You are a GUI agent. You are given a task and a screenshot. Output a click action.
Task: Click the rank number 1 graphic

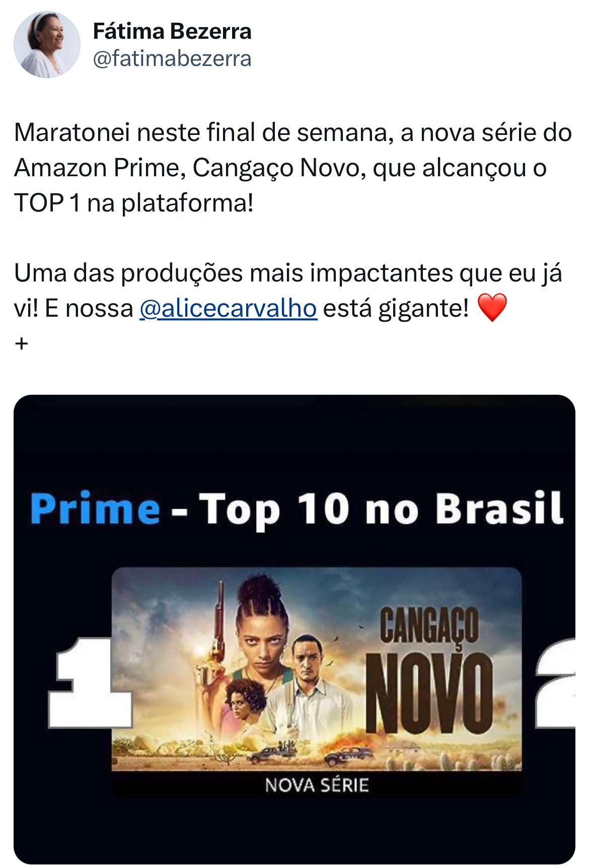click(x=90, y=683)
